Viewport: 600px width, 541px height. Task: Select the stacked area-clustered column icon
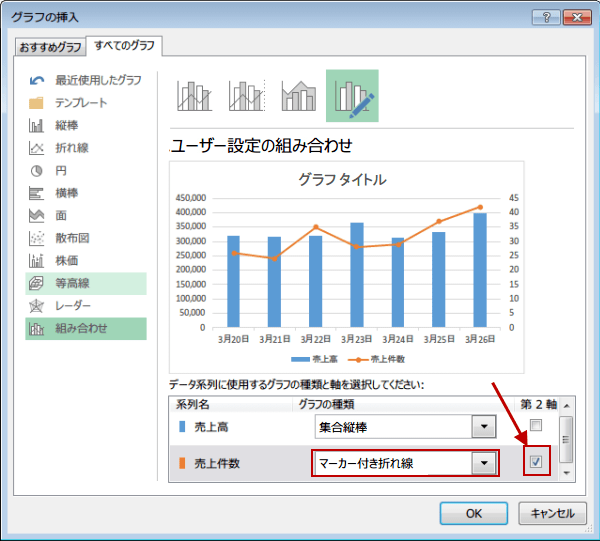click(x=299, y=96)
